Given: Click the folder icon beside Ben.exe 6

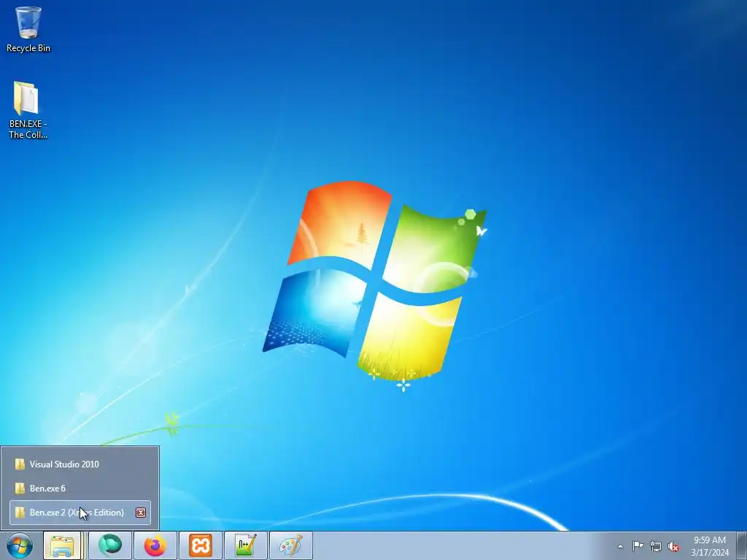Looking at the screenshot, I should click(x=20, y=488).
